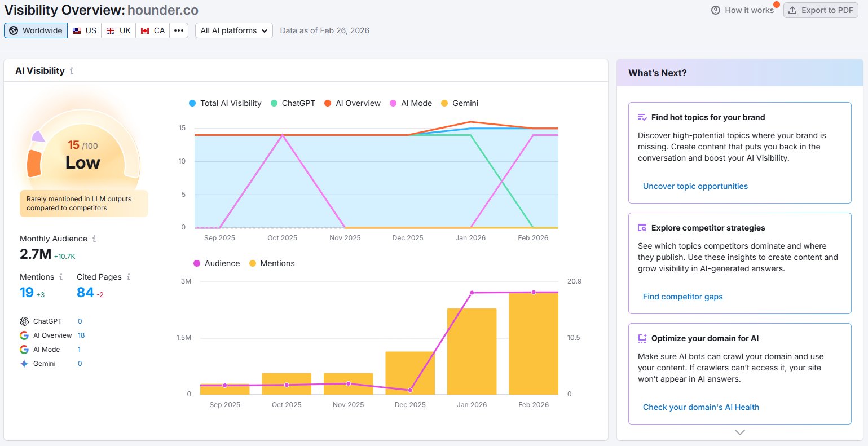Click Rarely mentioned in LLM outputs note

pos(83,204)
